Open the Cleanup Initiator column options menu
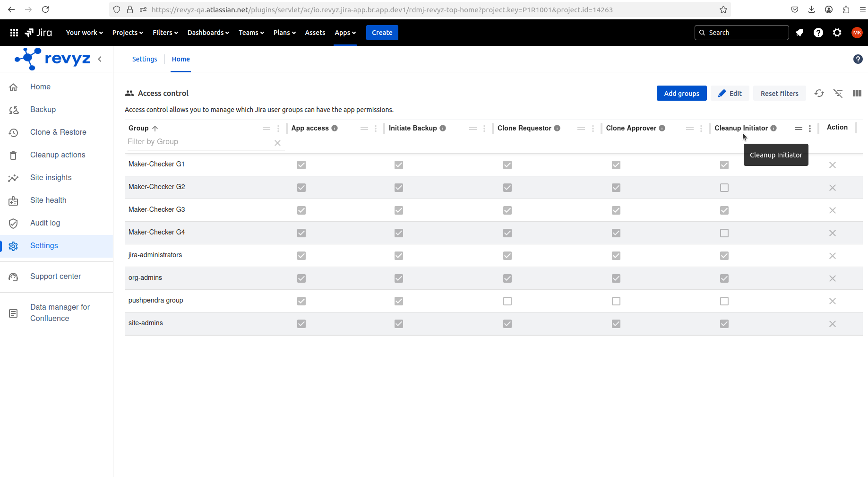Viewport: 868px width, 477px height. 810,129
